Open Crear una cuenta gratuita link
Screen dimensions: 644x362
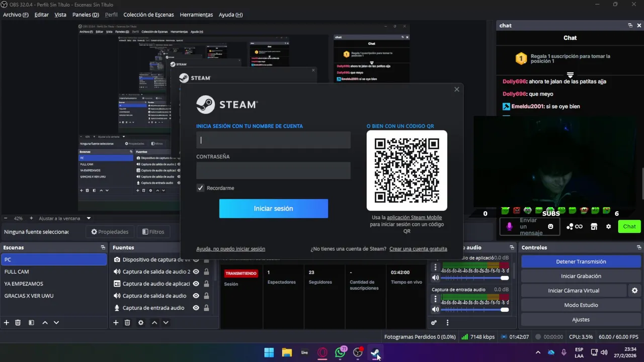tap(418, 249)
